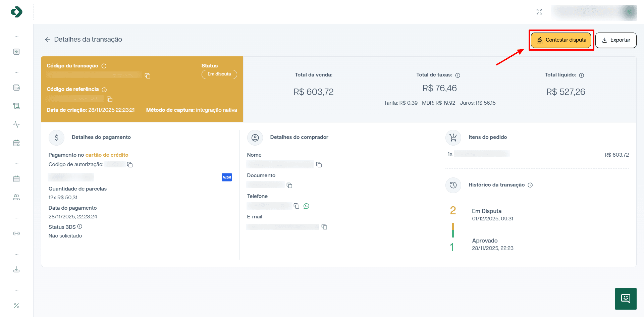Open the calendar search icon in the sidebar
Viewport: 644px width, 317px height.
pyautogui.click(x=16, y=143)
